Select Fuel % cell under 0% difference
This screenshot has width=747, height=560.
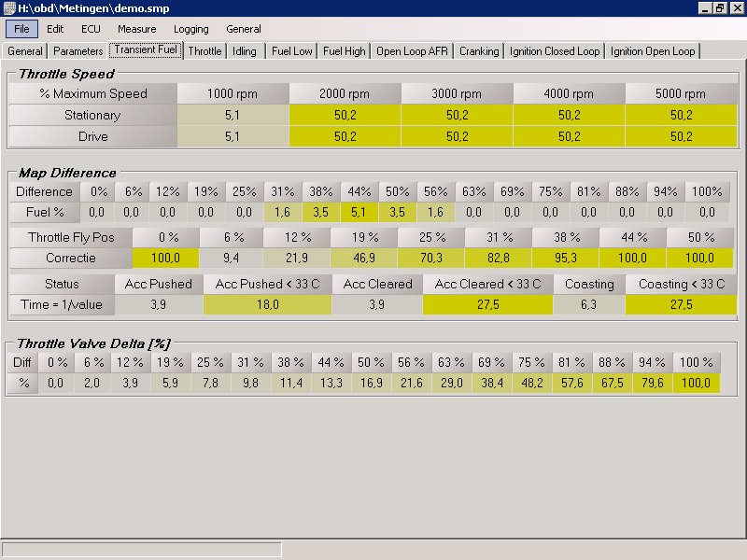[97, 212]
